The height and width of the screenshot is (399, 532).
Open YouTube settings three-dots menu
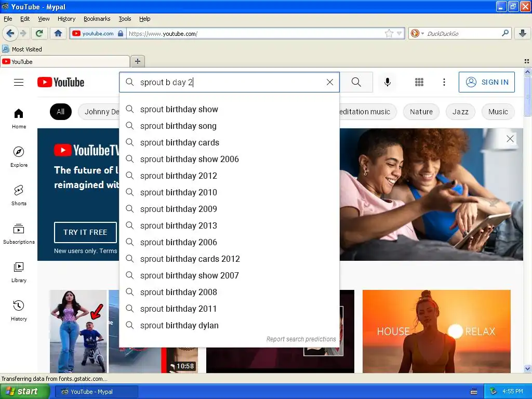click(x=444, y=82)
